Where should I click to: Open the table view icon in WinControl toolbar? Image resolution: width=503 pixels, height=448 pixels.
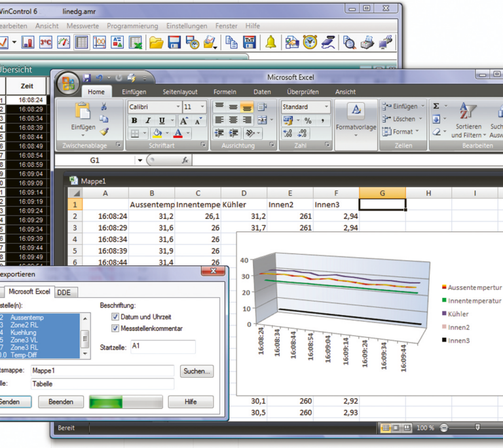pos(81,43)
